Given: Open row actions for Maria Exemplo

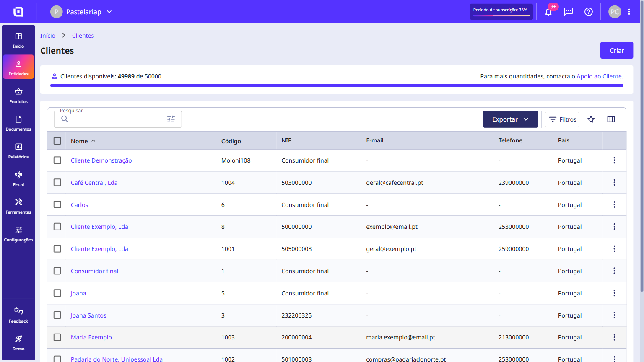Looking at the screenshot, I should 615,337.
